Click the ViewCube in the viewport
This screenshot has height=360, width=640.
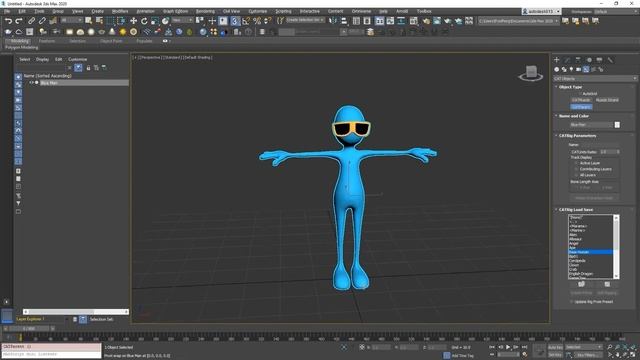tap(531, 73)
